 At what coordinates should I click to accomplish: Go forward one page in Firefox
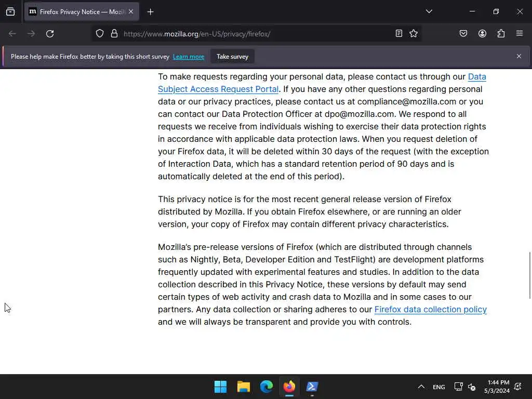[x=31, y=34]
